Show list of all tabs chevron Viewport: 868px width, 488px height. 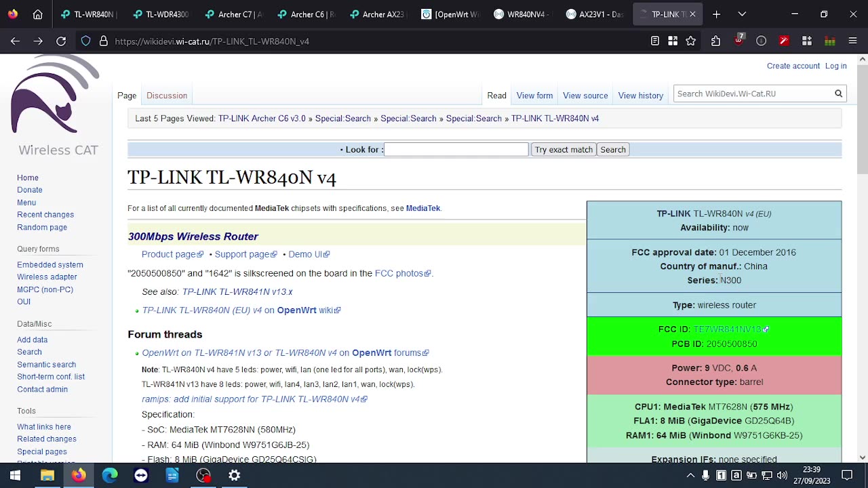[x=742, y=14]
